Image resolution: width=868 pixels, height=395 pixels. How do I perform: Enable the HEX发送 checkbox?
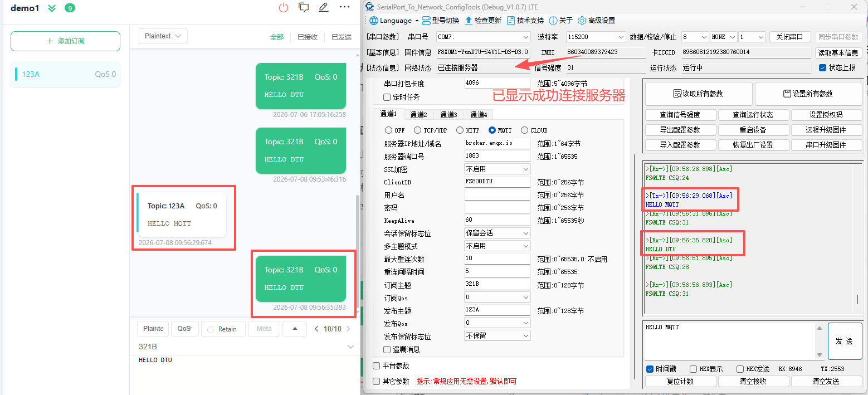(x=740, y=369)
